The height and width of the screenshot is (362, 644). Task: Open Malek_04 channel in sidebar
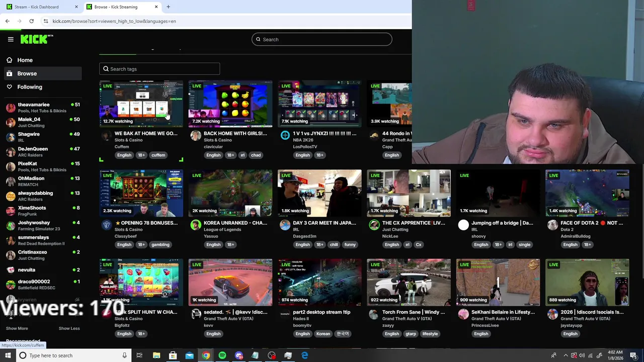[42, 122]
